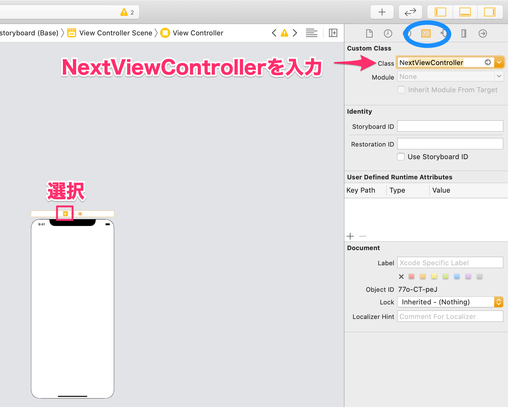Open the Attributes inspector tab
The height and width of the screenshot is (420, 521).
[444, 33]
